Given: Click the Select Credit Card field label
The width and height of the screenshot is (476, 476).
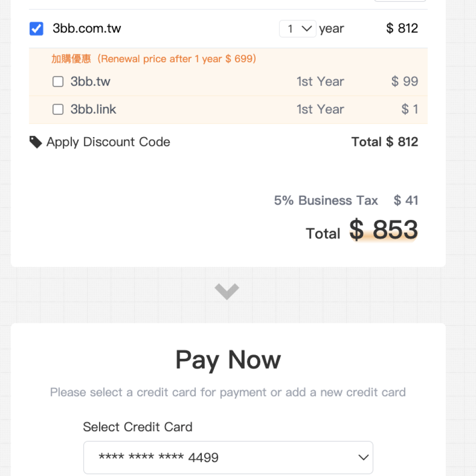Looking at the screenshot, I should (x=138, y=427).
